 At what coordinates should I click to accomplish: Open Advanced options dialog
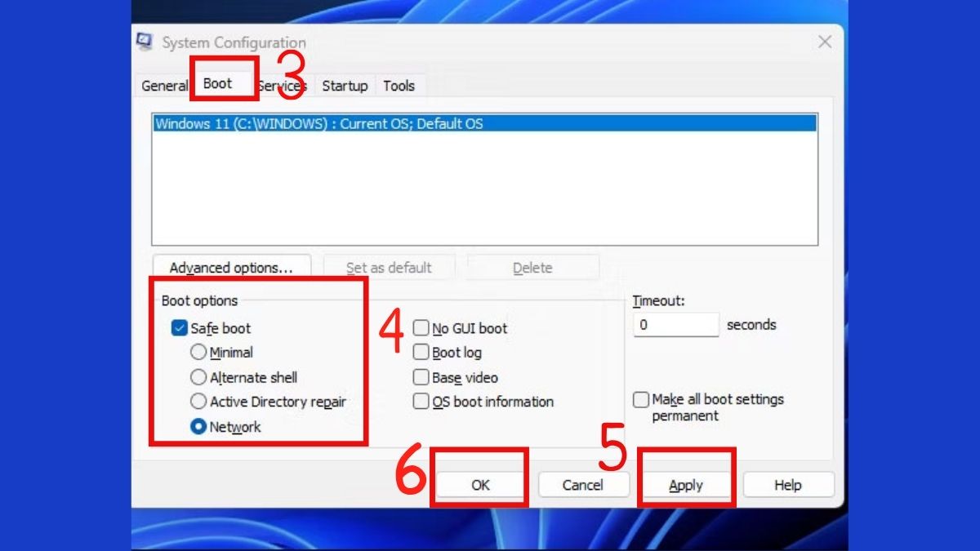point(231,267)
